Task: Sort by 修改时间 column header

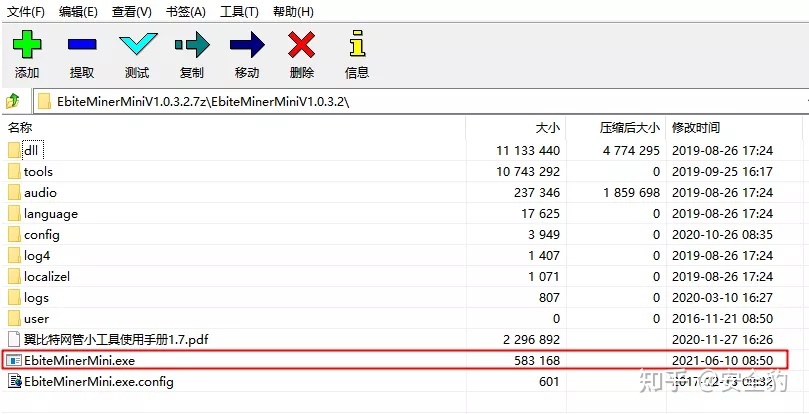Action: click(696, 128)
